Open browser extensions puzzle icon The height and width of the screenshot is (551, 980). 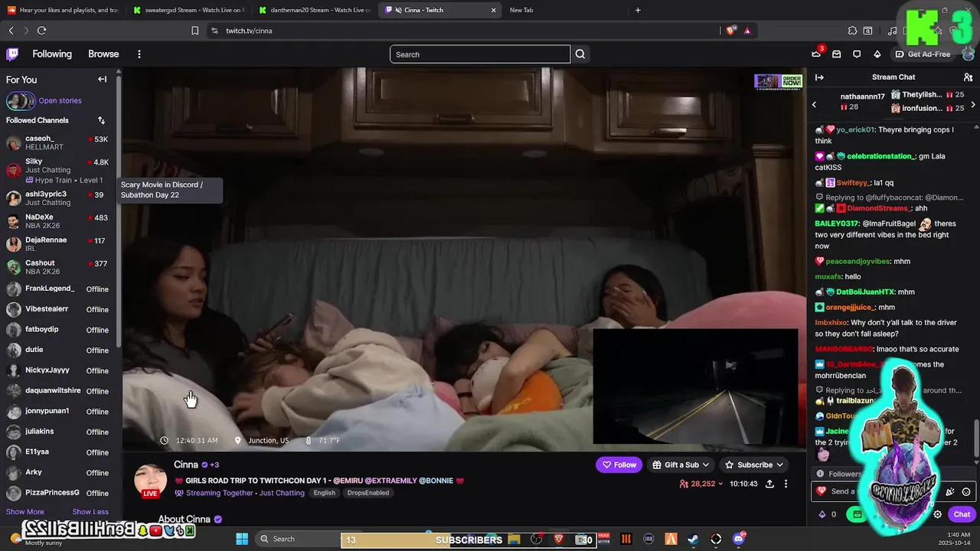[852, 31]
